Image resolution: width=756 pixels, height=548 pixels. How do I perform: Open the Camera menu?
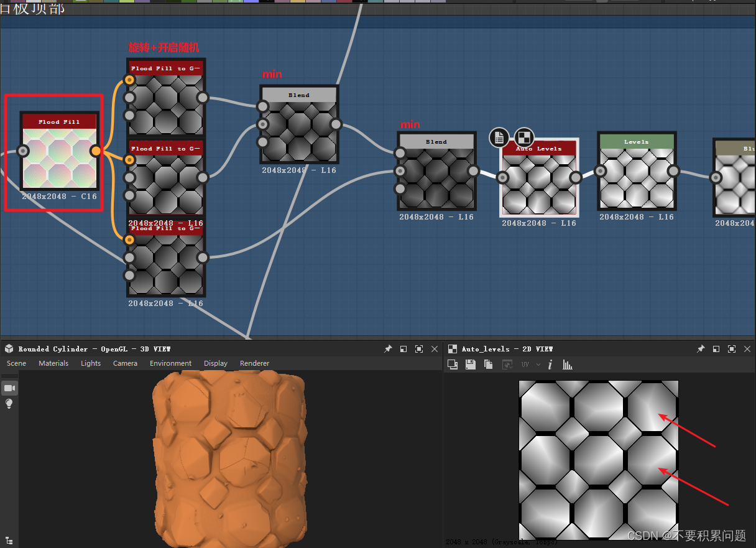click(x=125, y=363)
